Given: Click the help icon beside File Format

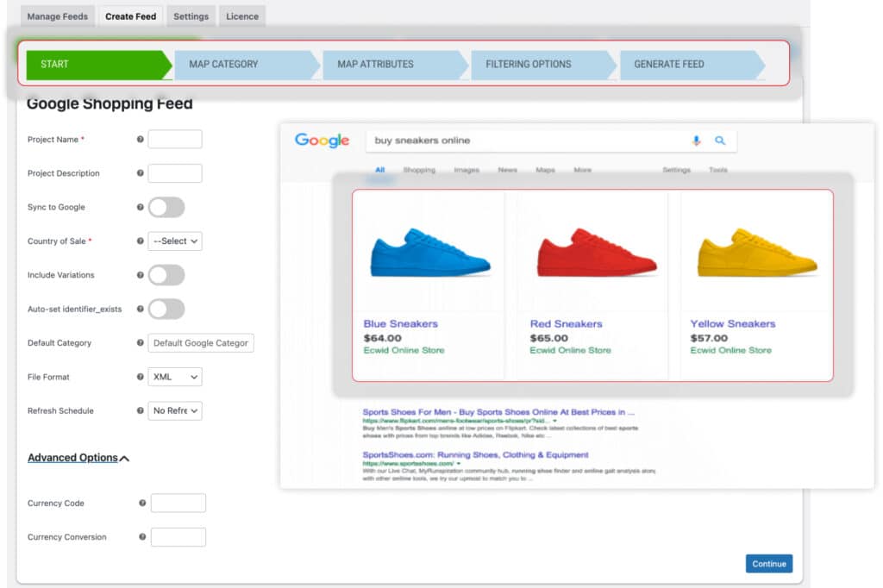Looking at the screenshot, I should [x=141, y=377].
